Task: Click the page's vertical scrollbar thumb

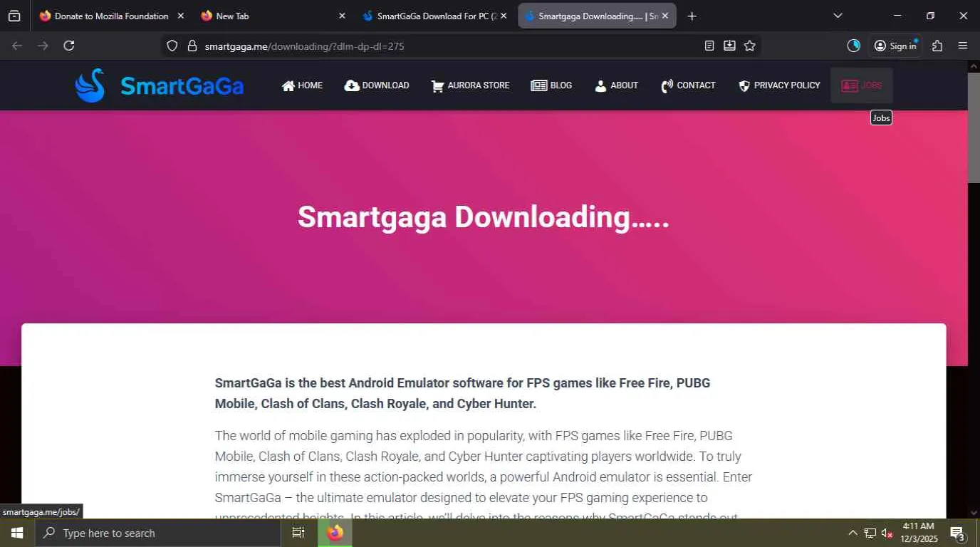Action: tap(974, 127)
